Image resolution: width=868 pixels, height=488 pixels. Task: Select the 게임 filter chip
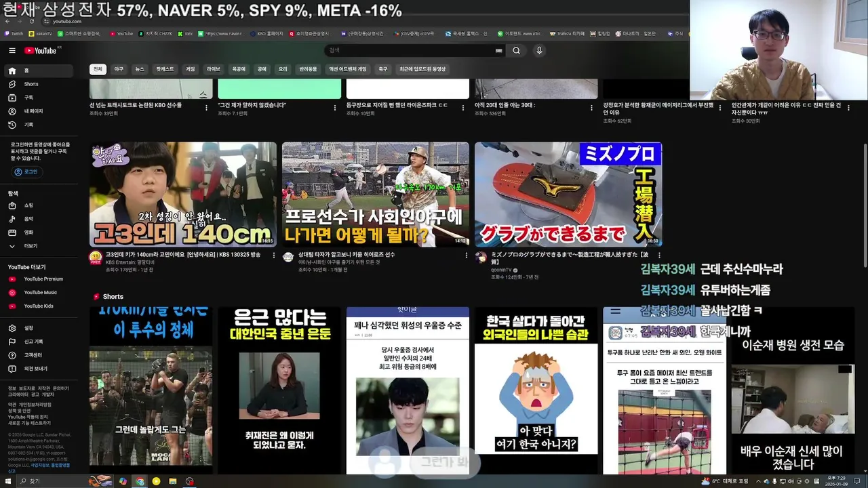[x=191, y=69]
